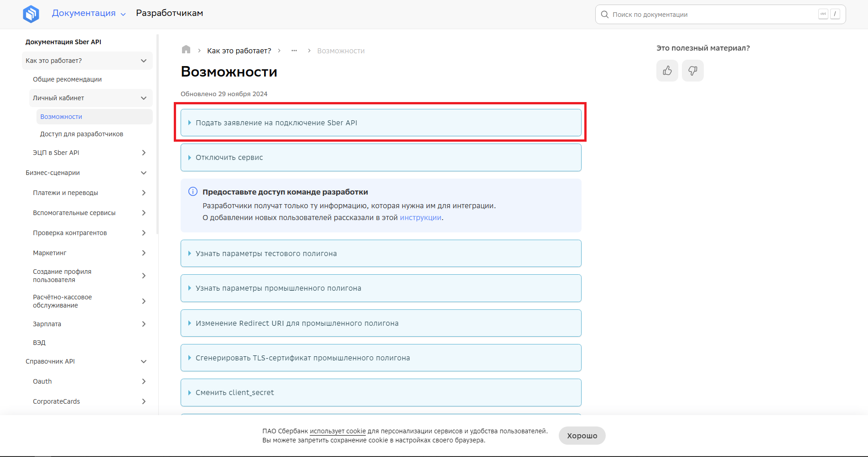Expand Узнать параметры тестового полигона
Screen dimensions: 868x457
pyautogui.click(x=381, y=253)
